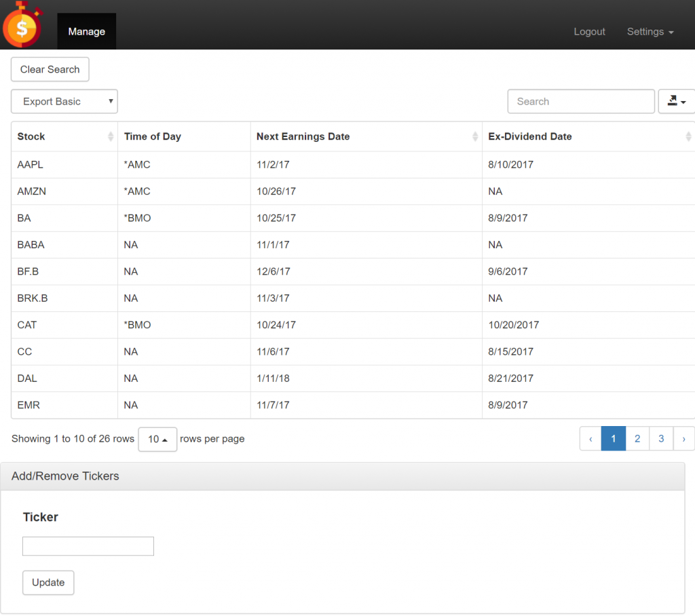Sort by Stock column arrows

coord(111,136)
